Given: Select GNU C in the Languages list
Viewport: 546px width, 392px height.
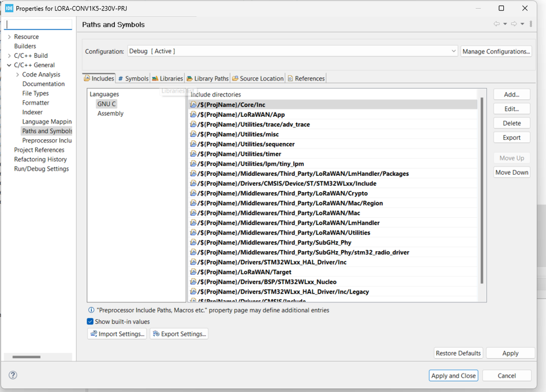Looking at the screenshot, I should pos(106,104).
